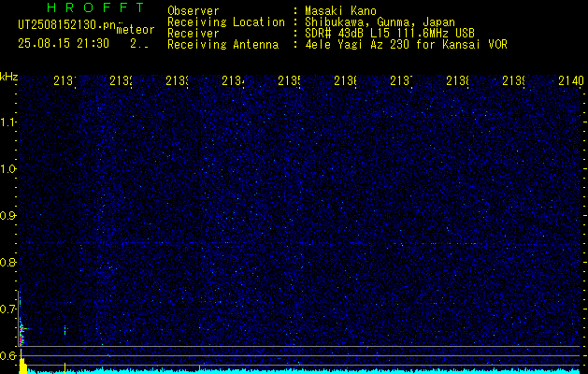Image resolution: width=588 pixels, height=374 pixels.
Task: Click the 0.7 kHz axis label
Action: 7,309
